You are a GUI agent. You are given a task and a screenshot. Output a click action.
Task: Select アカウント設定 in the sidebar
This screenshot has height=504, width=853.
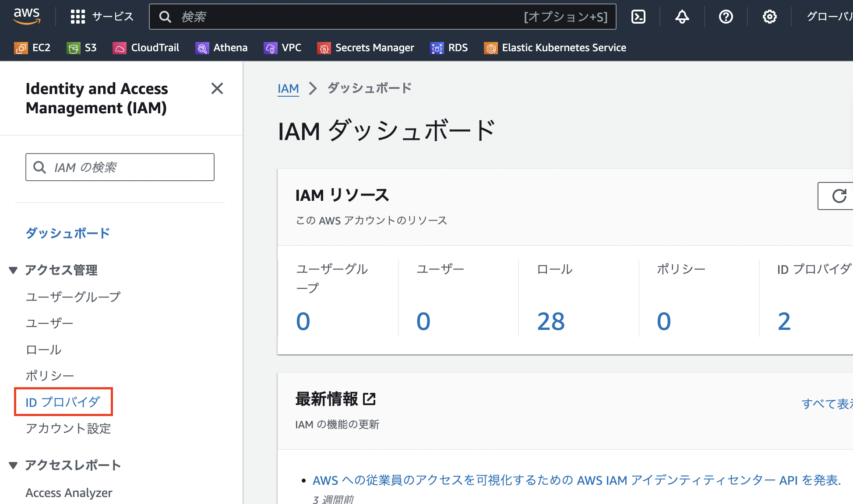pyautogui.click(x=68, y=428)
